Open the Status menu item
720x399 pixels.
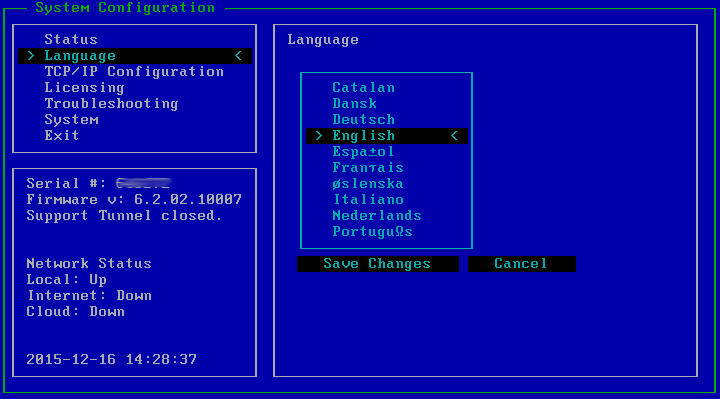[x=71, y=39]
